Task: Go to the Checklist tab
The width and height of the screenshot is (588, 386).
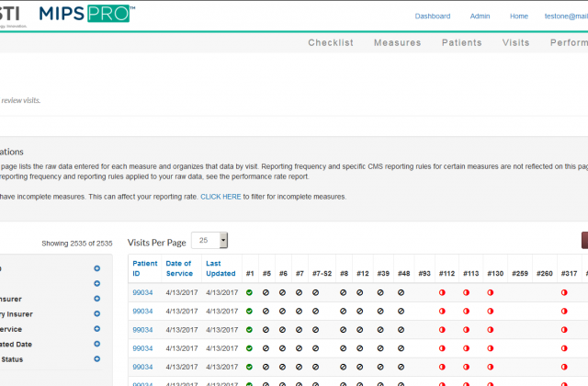Action: 331,42
